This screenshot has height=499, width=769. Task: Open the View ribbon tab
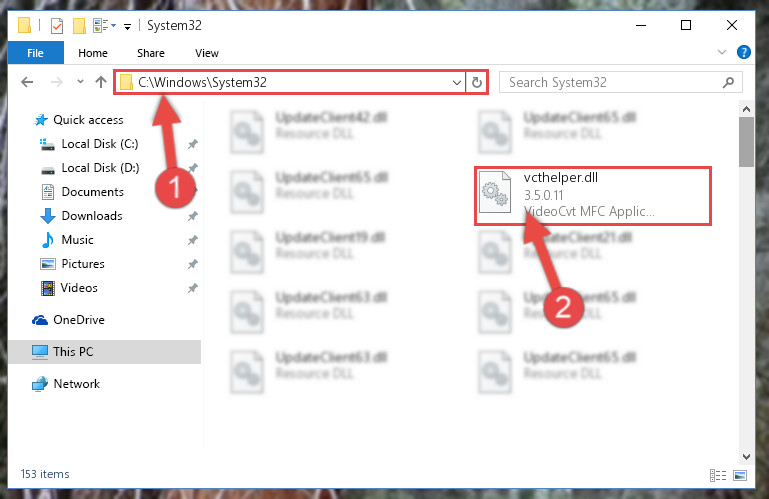(x=206, y=53)
